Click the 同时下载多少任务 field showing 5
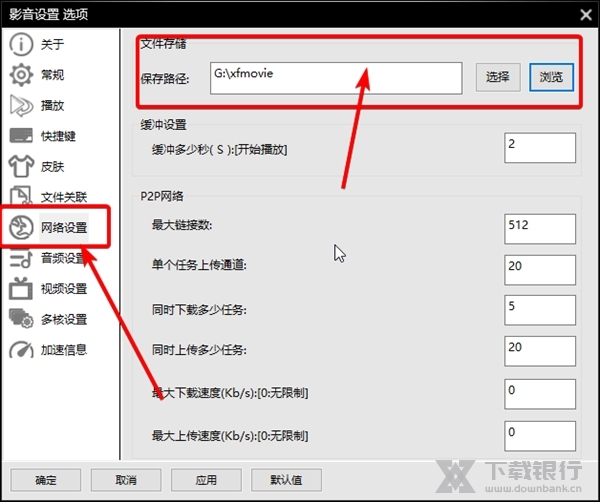 [540, 310]
